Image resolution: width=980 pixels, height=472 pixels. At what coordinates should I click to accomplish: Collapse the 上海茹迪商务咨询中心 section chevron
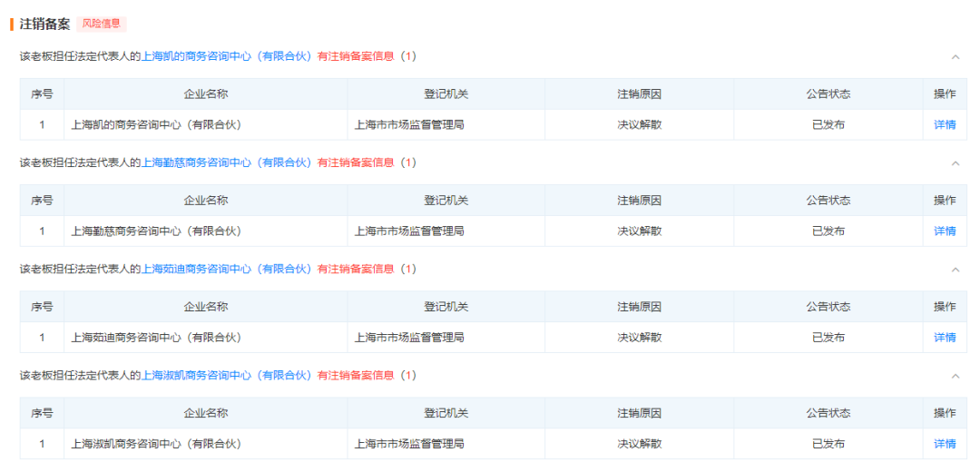click(x=955, y=270)
